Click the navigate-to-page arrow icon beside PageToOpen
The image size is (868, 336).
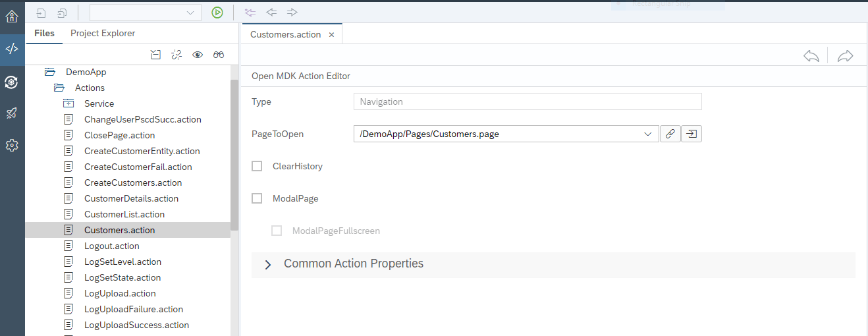[x=691, y=134]
